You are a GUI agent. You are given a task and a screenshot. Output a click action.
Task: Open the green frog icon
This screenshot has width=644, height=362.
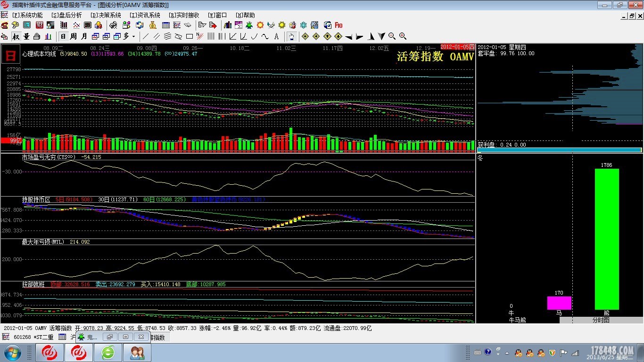click(x=249, y=25)
